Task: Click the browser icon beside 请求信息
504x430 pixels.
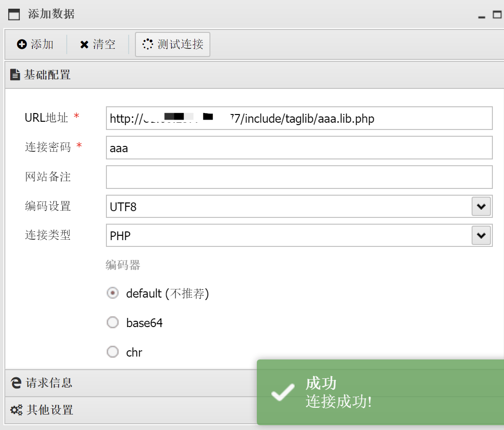Action: [x=16, y=383]
